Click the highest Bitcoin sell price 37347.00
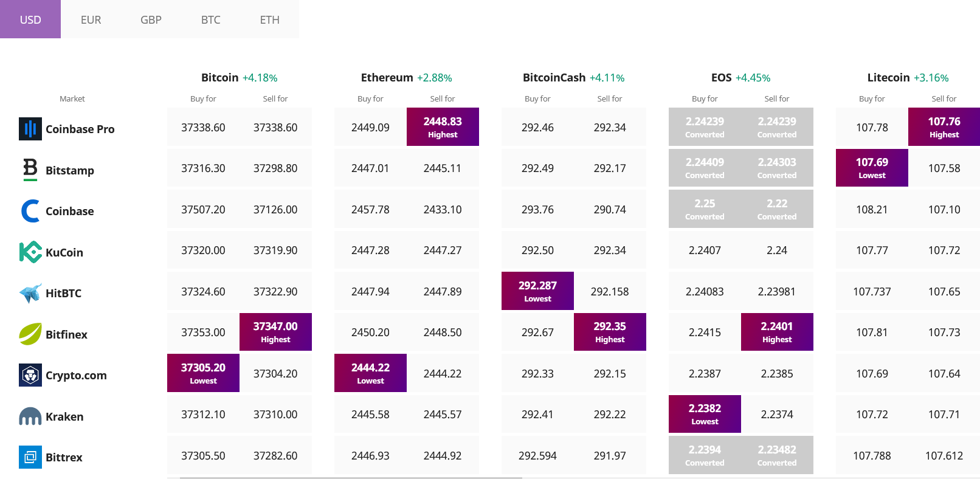Viewport: 980px width, 479px height. pos(275,332)
